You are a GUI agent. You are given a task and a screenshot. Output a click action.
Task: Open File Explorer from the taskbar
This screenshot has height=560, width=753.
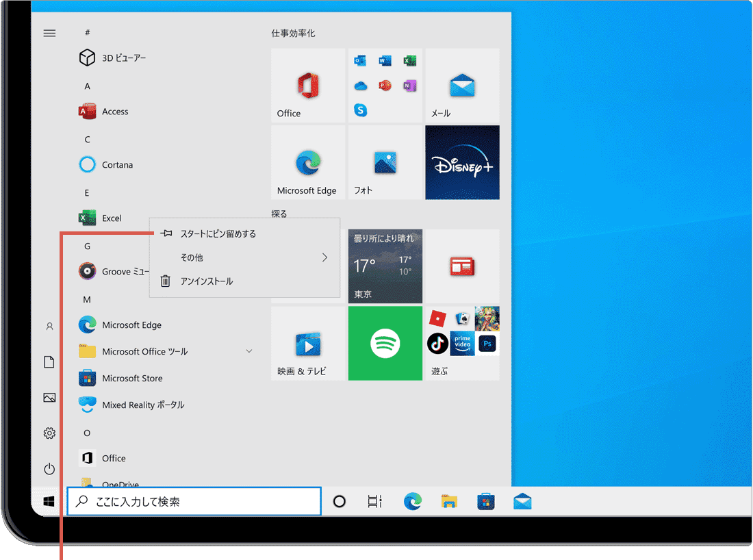tap(449, 501)
